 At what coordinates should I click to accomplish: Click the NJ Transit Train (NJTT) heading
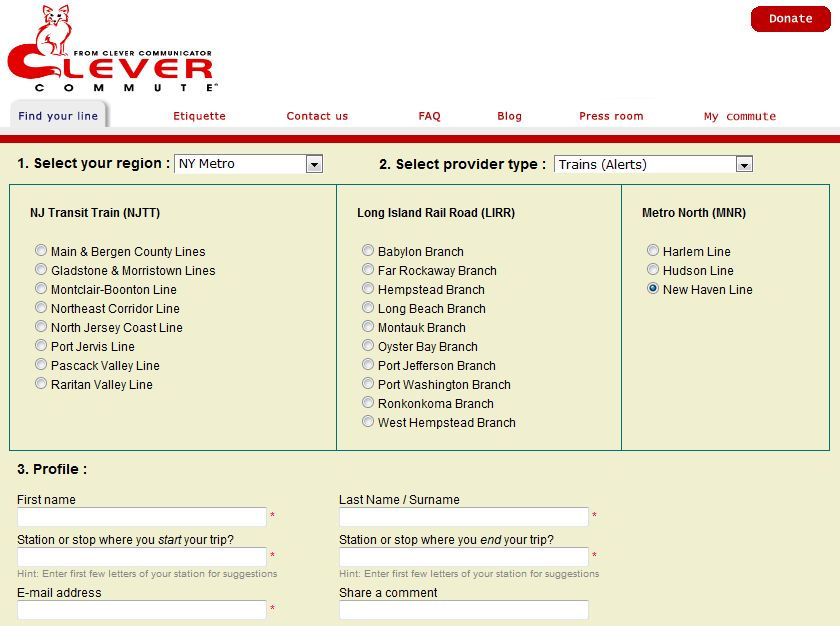pyautogui.click(x=95, y=213)
